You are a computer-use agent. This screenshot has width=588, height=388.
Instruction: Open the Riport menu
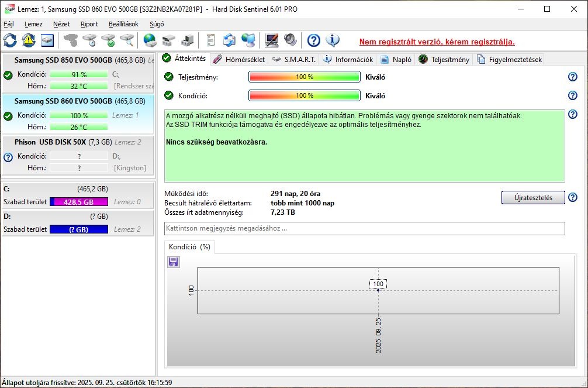coord(89,24)
